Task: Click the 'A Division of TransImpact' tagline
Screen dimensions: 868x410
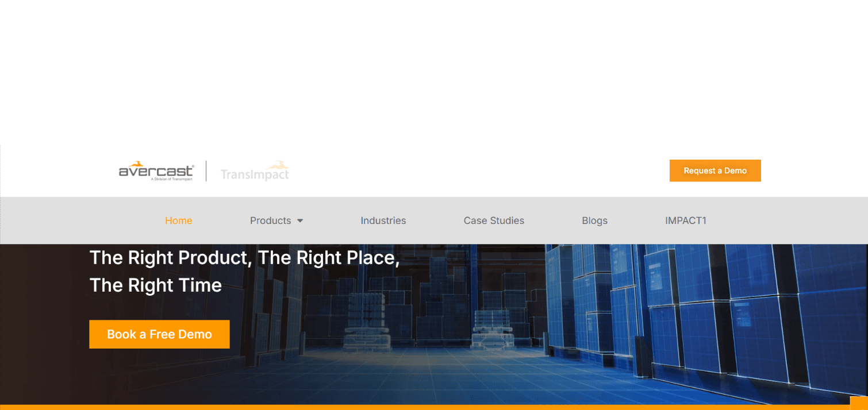Action: [x=171, y=179]
